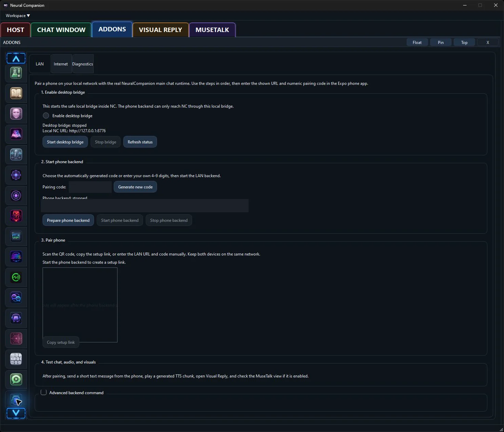Open the purple compass-star circle addon
The image size is (504, 432).
[16, 175]
